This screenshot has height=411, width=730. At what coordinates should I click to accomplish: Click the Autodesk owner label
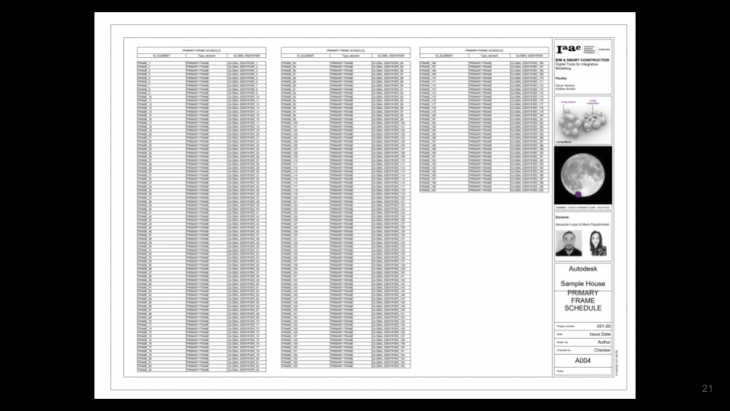point(583,270)
